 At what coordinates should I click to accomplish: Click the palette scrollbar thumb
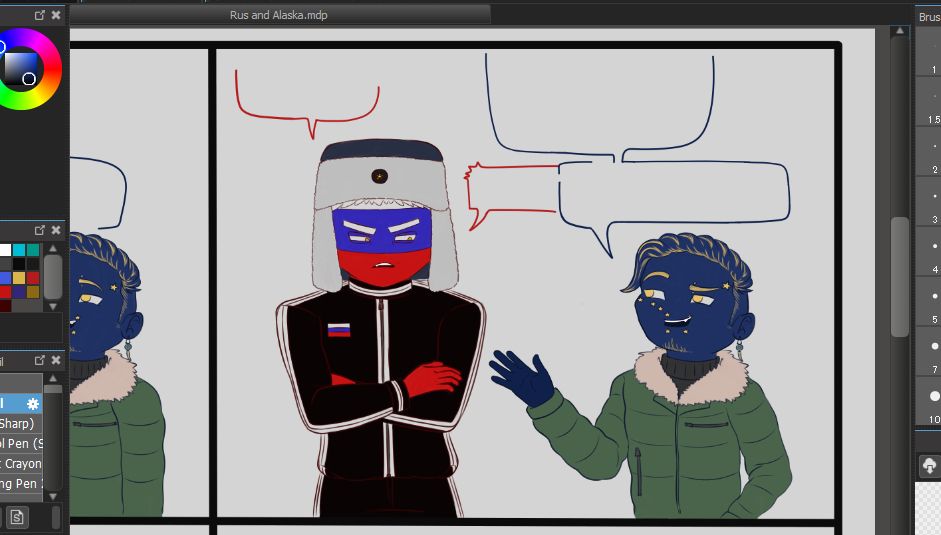click(x=53, y=277)
